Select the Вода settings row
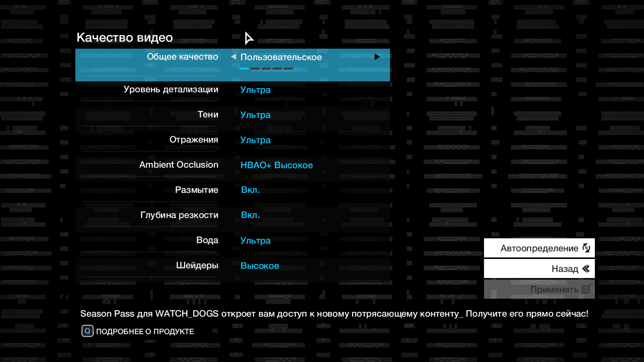 pos(207,240)
